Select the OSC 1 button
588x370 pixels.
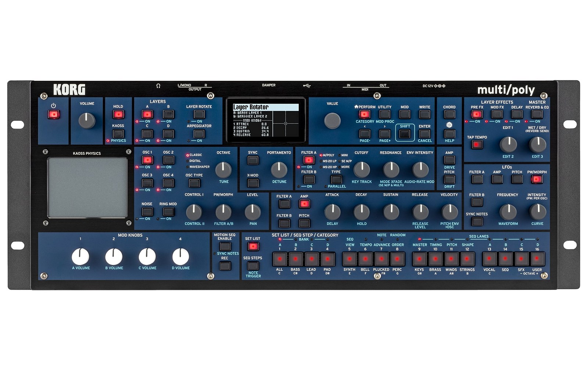tap(147, 160)
